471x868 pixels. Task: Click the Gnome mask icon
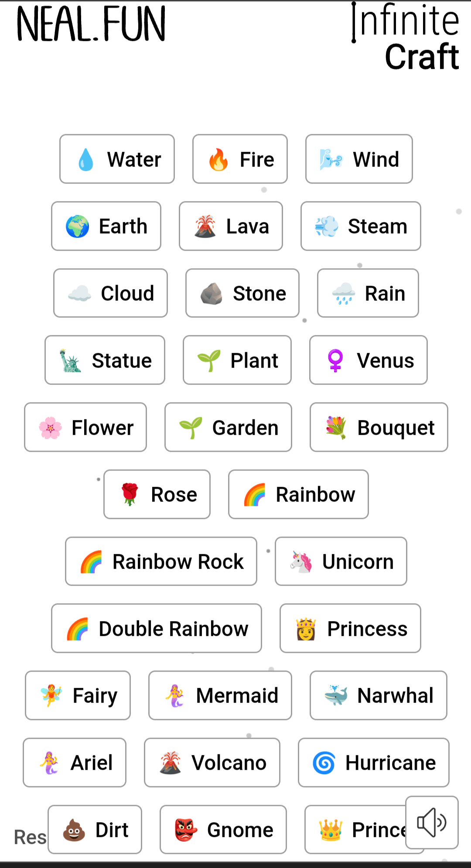pos(186,830)
